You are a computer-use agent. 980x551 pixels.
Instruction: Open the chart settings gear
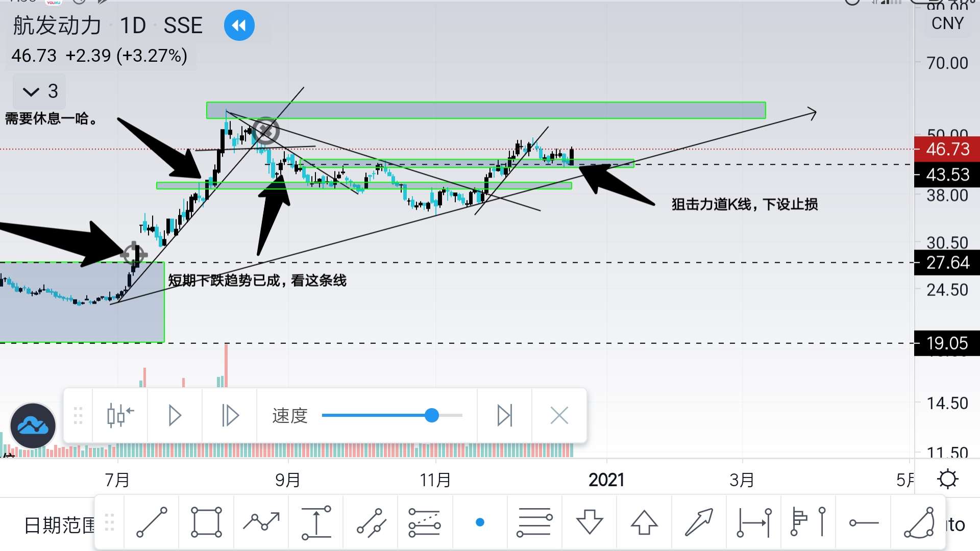948,480
